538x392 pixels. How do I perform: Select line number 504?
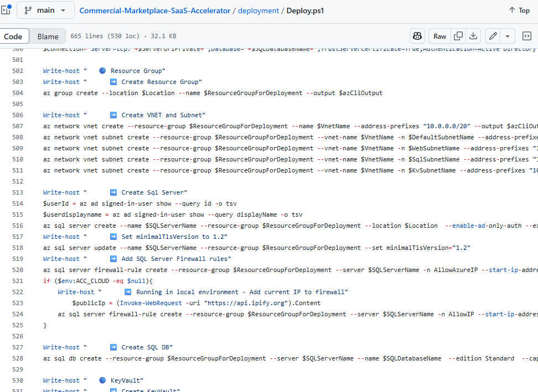pyautogui.click(x=18, y=93)
